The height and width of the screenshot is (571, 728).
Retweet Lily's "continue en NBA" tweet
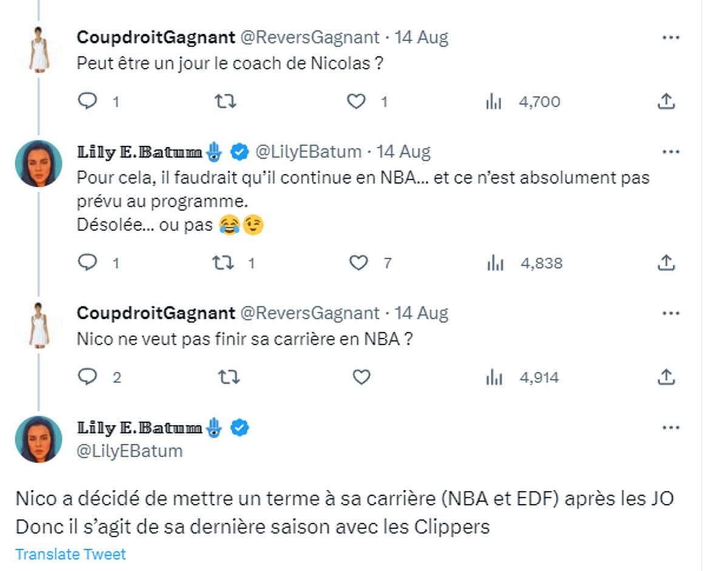[222, 262]
